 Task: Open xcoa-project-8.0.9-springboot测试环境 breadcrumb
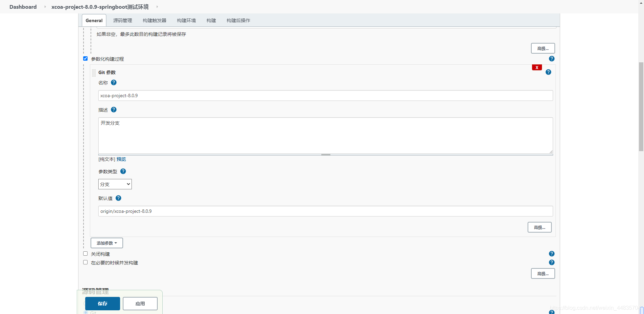100,7
